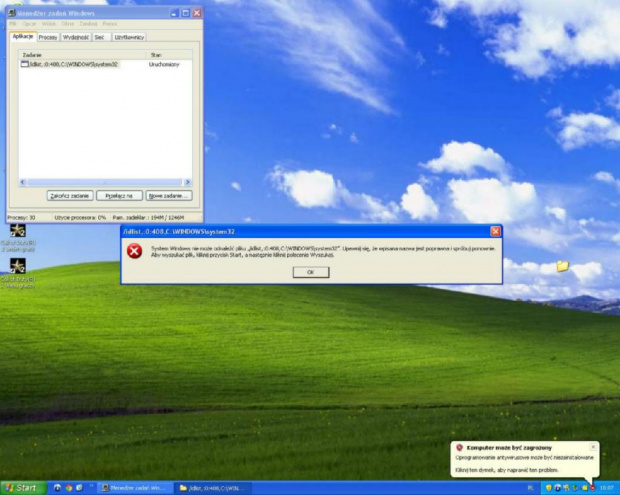Sort task list by Stan column
The image size is (620, 495).
(x=169, y=55)
